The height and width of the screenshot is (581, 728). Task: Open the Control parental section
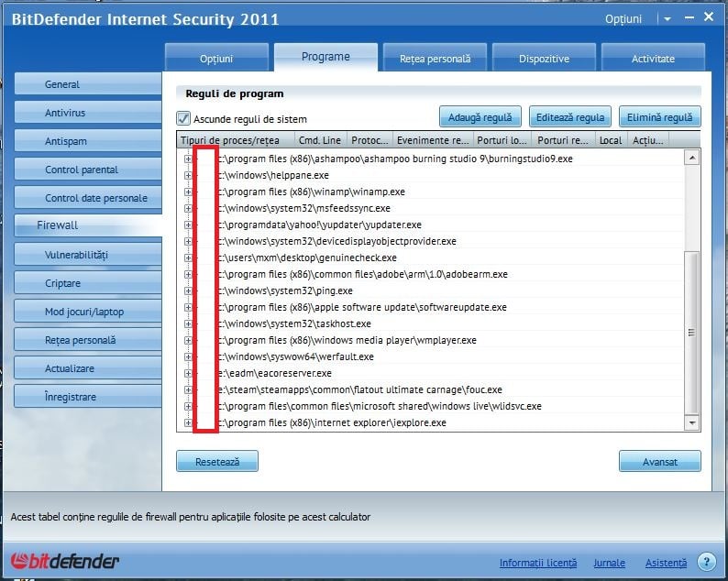click(88, 170)
